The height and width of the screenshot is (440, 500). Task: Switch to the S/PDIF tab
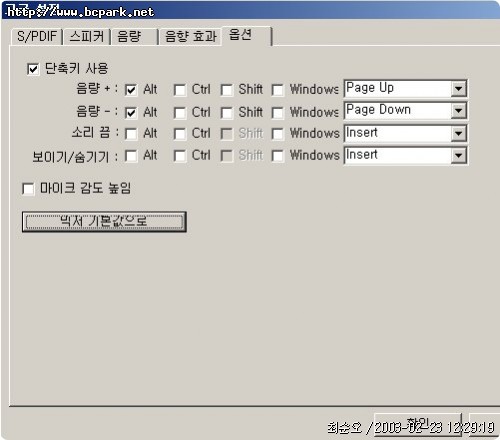(x=37, y=36)
